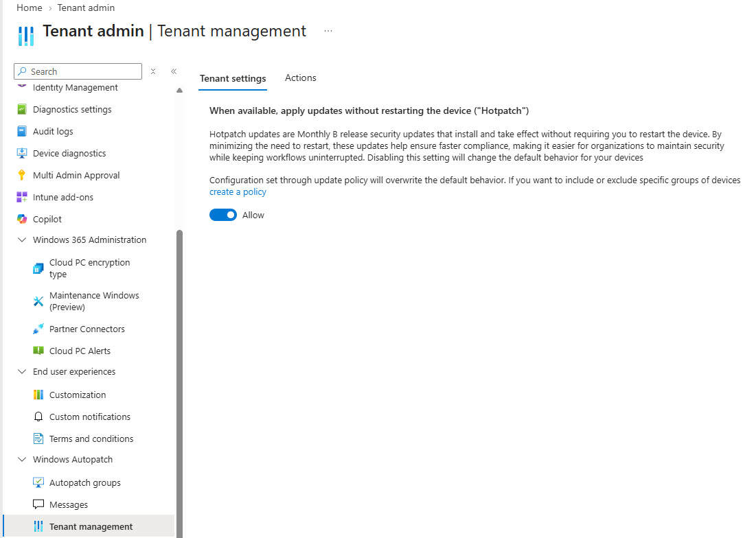Image resolution: width=756 pixels, height=538 pixels.
Task: Click the sidebar vertical scrollbar thumb
Action: click(x=179, y=384)
